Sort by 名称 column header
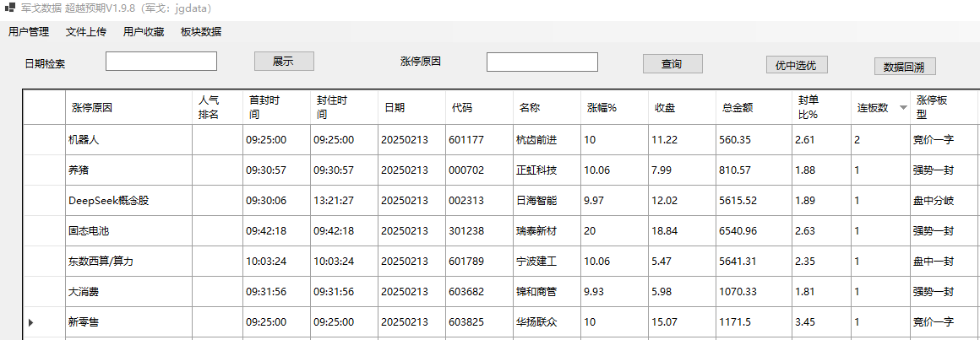This screenshot has width=980, height=340. point(547,107)
